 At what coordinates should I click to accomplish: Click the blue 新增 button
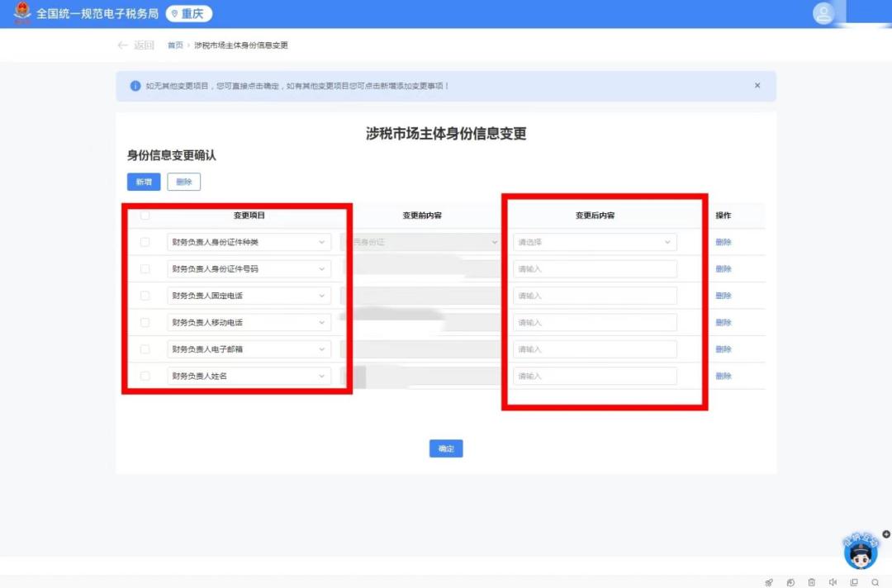[x=144, y=182]
